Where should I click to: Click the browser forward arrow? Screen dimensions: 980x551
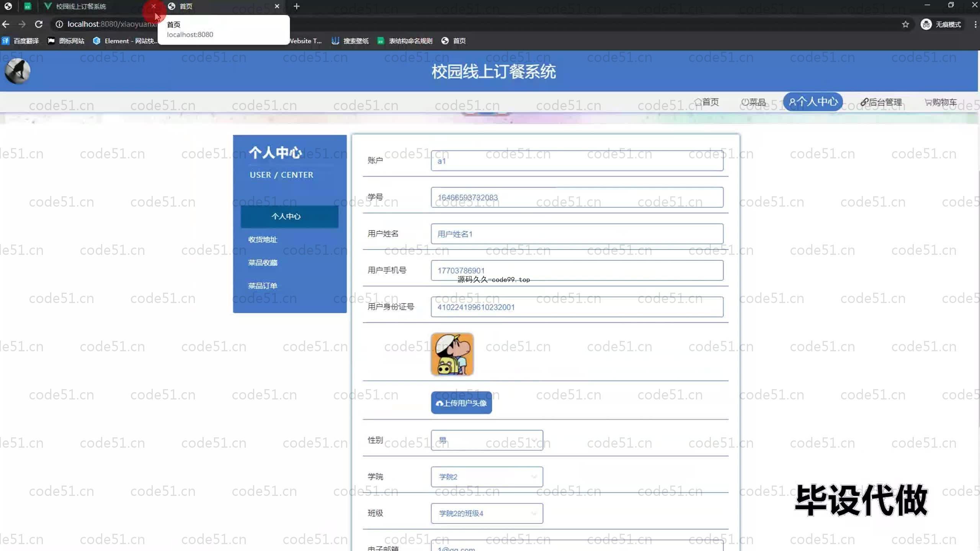pyautogui.click(x=22, y=24)
